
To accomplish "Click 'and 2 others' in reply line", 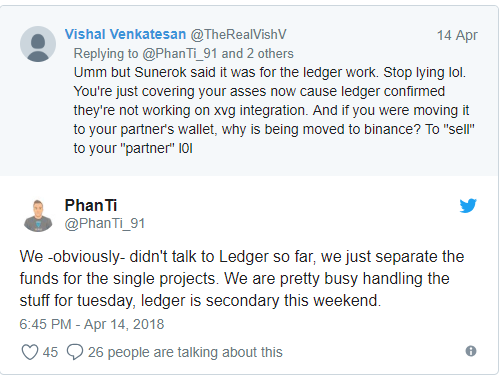I will click(x=257, y=53).
